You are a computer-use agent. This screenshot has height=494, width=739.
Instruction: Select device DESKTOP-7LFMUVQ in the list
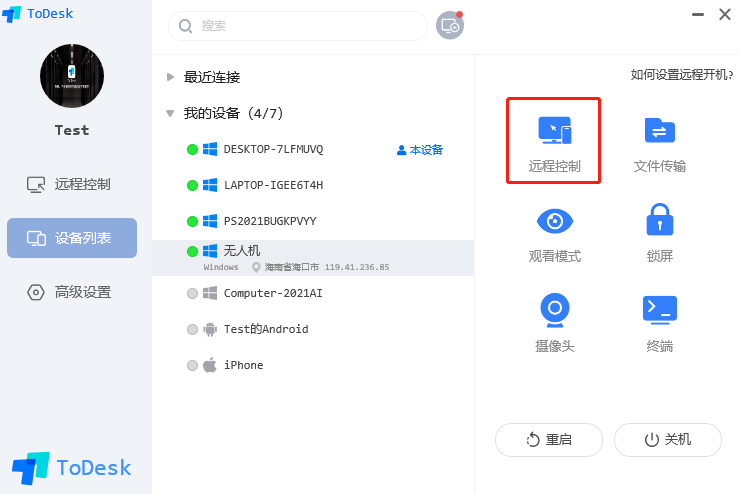(313, 149)
